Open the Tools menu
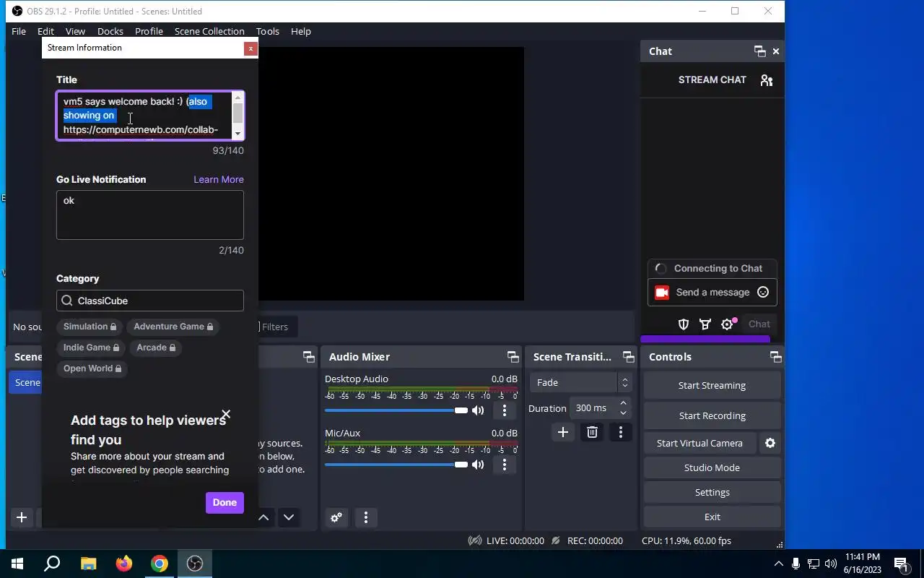The height and width of the screenshot is (578, 924). (267, 31)
